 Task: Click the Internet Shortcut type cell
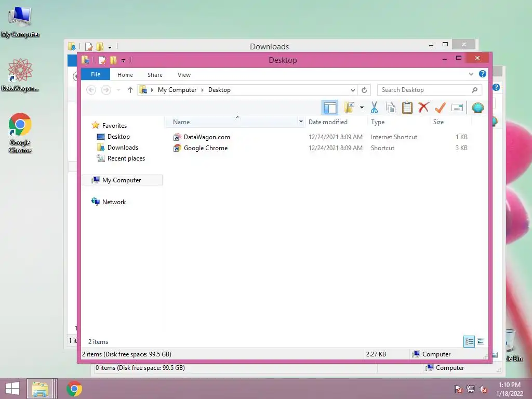(x=394, y=137)
